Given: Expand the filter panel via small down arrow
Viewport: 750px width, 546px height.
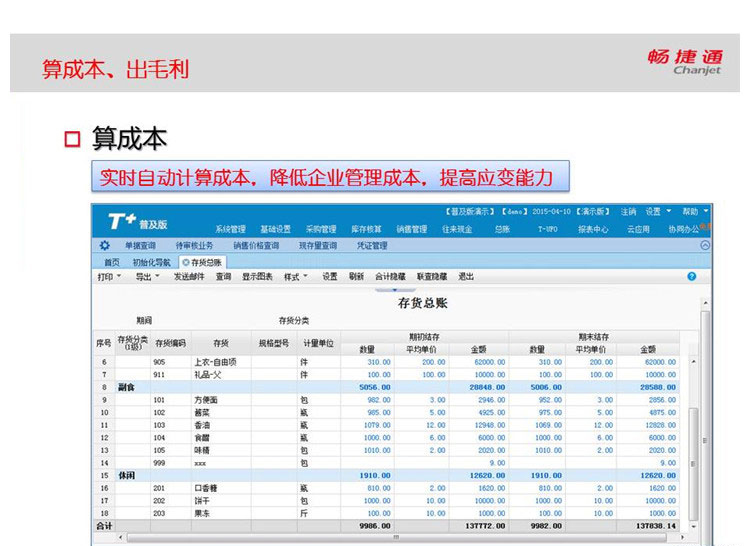Looking at the screenshot, I should coord(395,290).
